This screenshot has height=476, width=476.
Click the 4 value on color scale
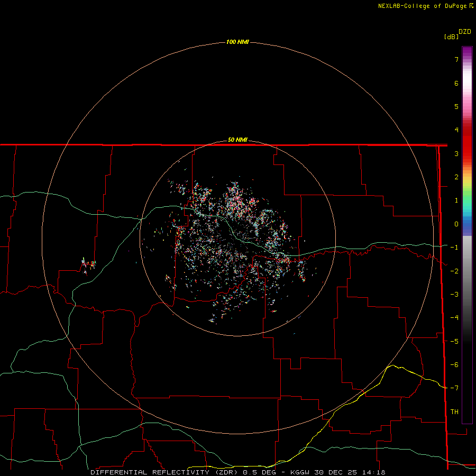(x=456, y=130)
